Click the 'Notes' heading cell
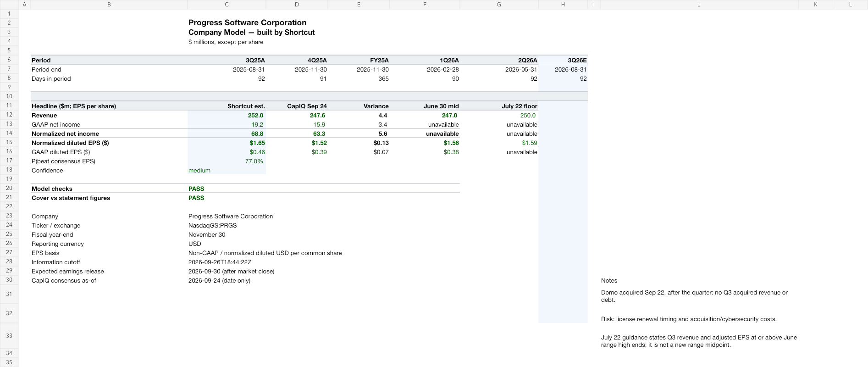868x367 pixels. pos(609,280)
